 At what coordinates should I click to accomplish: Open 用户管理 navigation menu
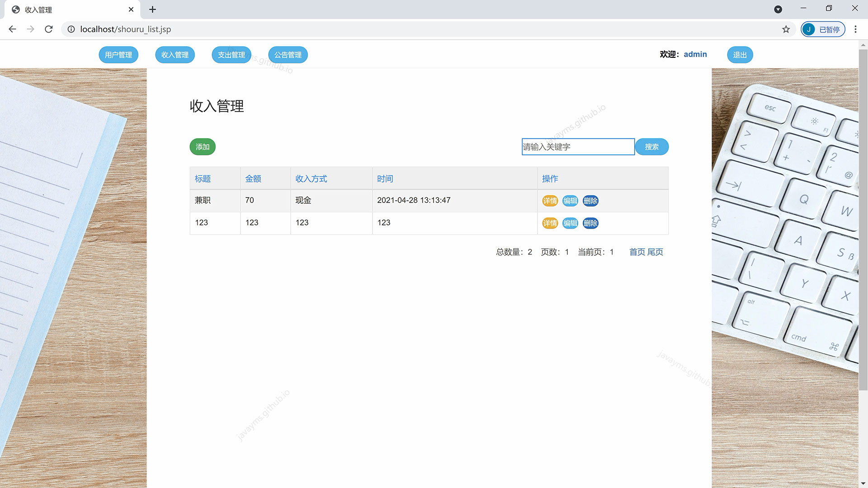click(118, 55)
